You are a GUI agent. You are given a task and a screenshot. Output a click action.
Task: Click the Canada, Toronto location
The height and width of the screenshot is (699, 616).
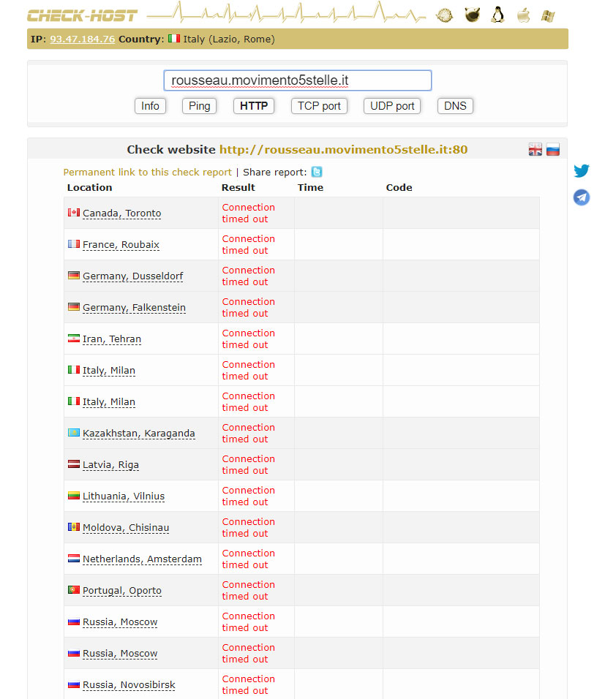[121, 213]
